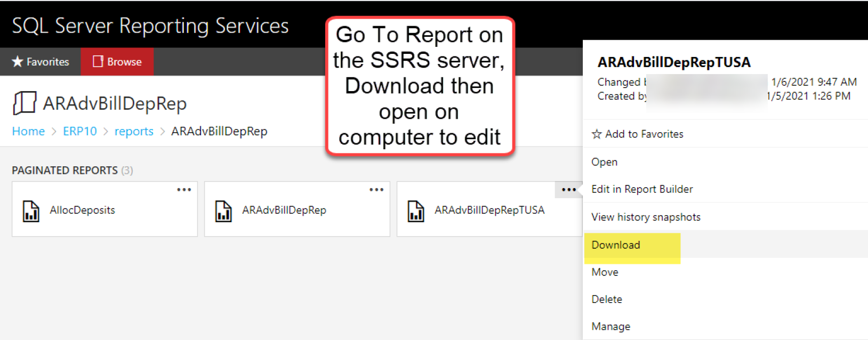Click the ARAdvBillDepRepTUSA report icon
This screenshot has height=340, width=868.
(x=416, y=211)
